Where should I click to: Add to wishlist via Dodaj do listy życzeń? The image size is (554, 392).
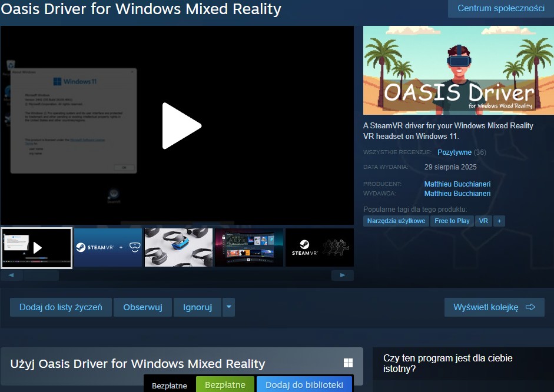[x=61, y=307]
